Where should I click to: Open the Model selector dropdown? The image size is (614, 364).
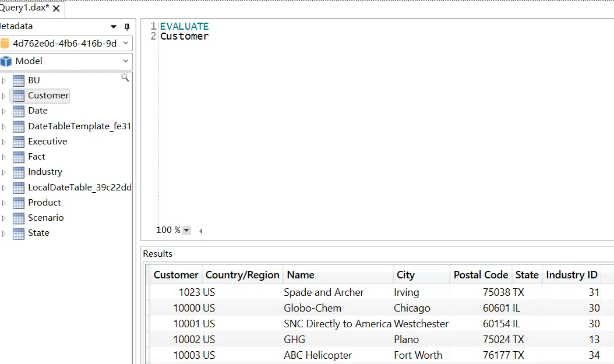click(x=125, y=61)
